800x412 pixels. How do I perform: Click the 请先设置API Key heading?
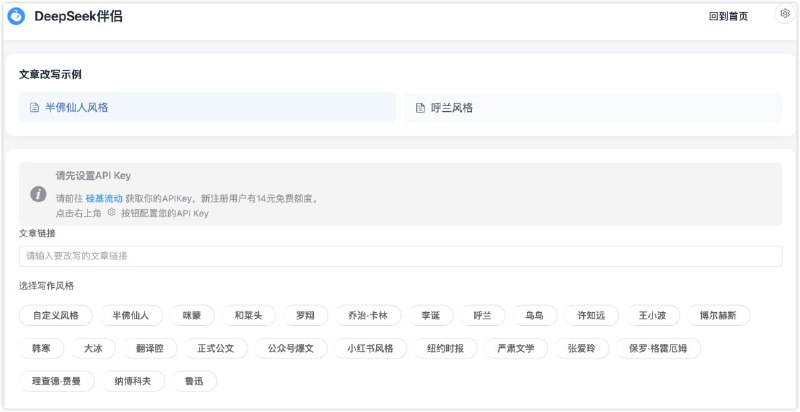[x=93, y=176]
